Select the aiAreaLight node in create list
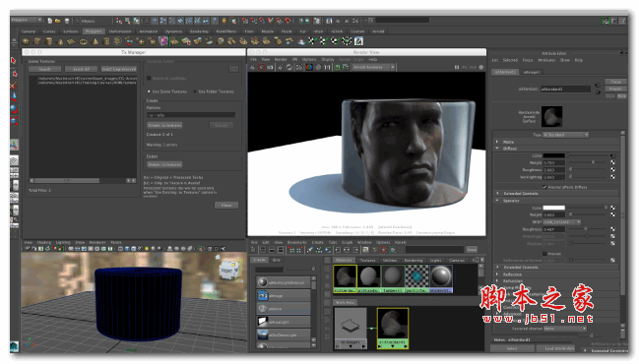The height and width of the screenshot is (364, 639). 284,322
